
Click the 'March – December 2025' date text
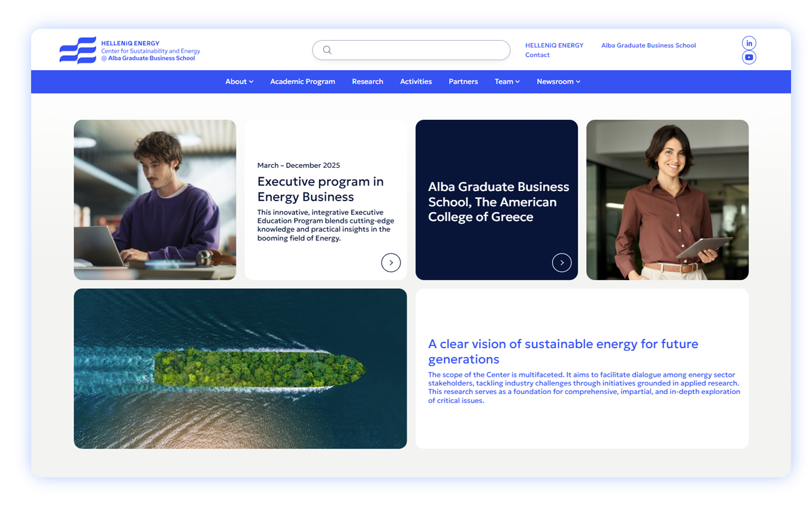pyautogui.click(x=299, y=165)
